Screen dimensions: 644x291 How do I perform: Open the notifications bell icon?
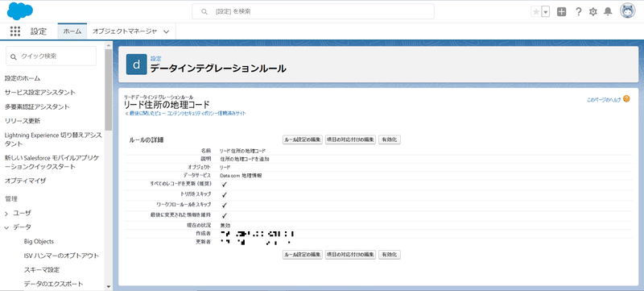click(608, 12)
